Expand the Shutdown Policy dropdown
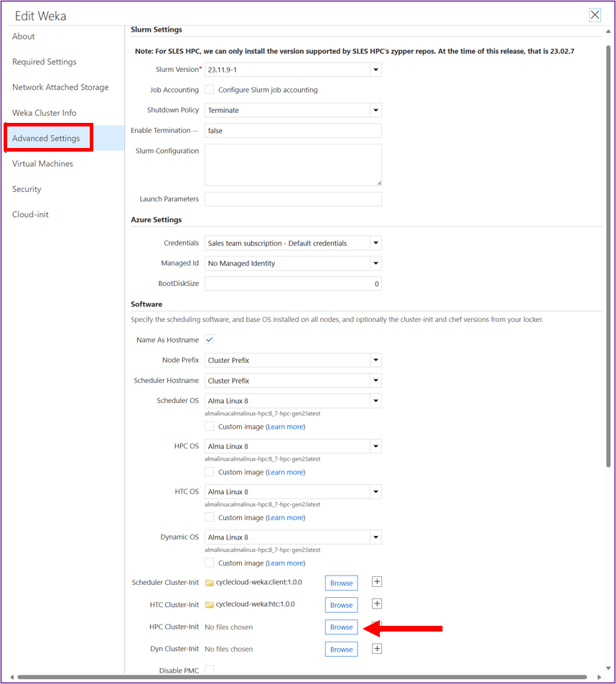 (375, 111)
